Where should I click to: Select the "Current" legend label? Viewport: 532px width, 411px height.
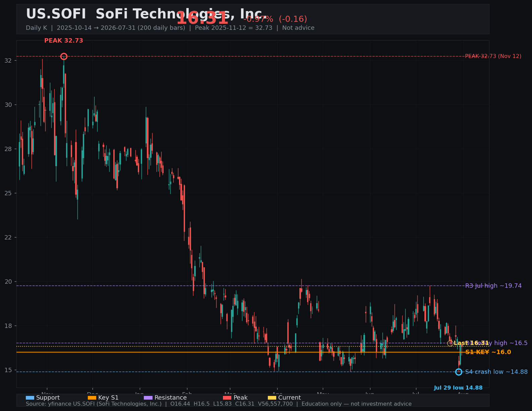coord(290,398)
